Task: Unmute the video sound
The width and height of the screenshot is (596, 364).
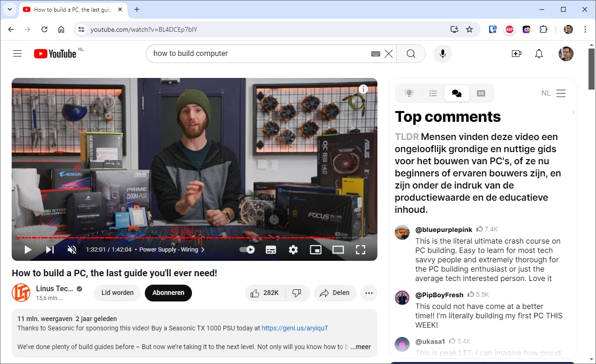Action: pos(72,250)
